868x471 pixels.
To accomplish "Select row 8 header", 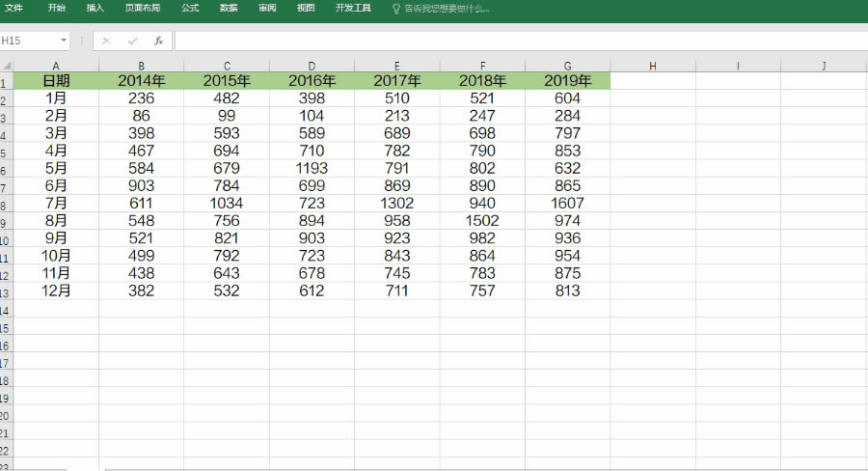I will 6,204.
